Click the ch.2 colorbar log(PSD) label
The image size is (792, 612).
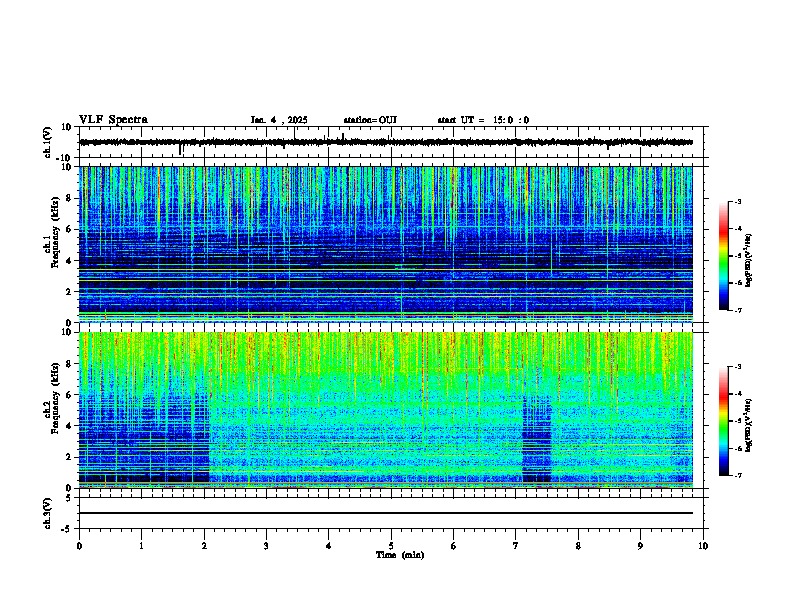click(x=749, y=425)
